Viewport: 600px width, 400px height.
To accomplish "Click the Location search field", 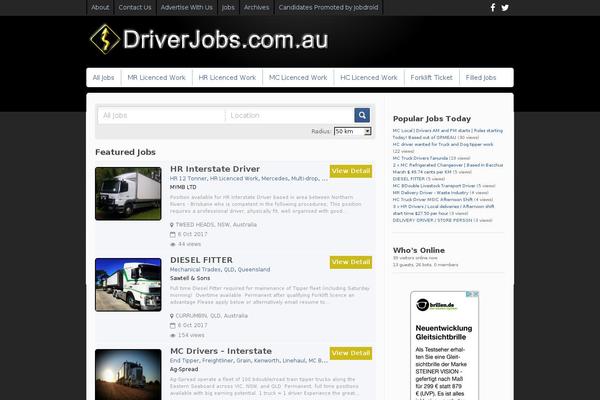I will 290,115.
